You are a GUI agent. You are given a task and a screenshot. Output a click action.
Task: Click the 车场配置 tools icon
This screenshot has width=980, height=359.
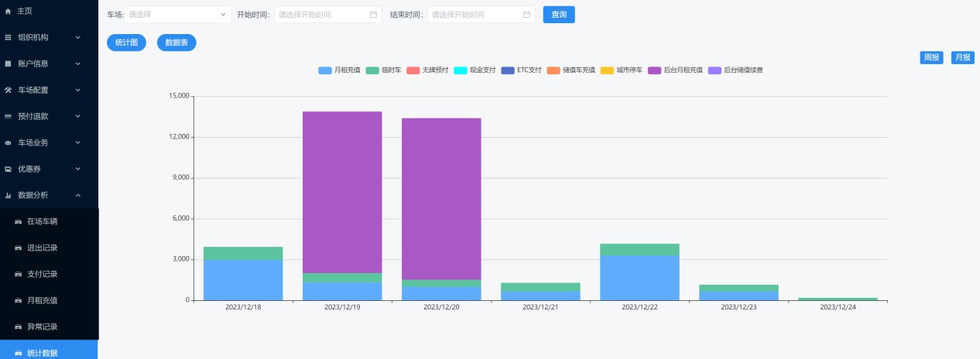pyautogui.click(x=8, y=90)
